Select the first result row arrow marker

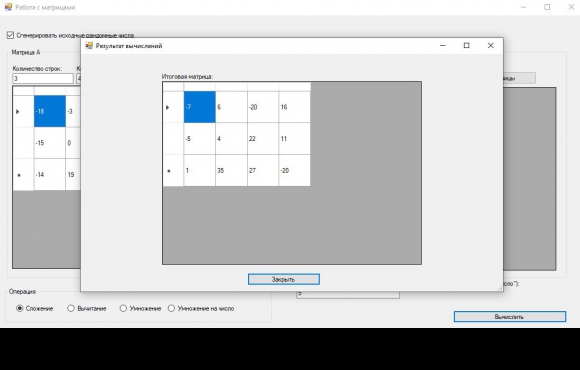(x=168, y=107)
